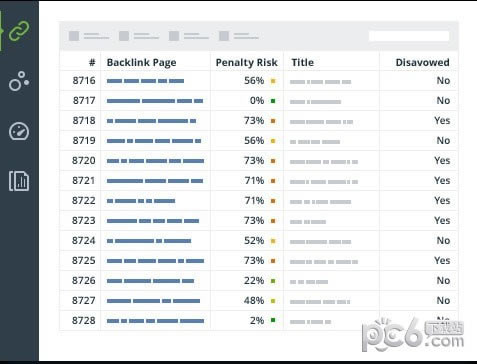This screenshot has height=364, width=477.
Task: Toggle Disavowed Yes value in row 8720
Action: [x=442, y=160]
